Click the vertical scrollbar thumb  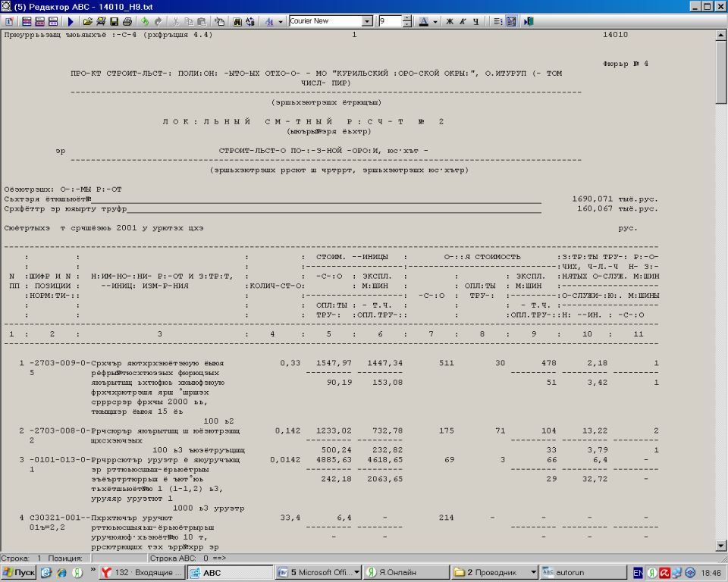pyautogui.click(x=720, y=73)
